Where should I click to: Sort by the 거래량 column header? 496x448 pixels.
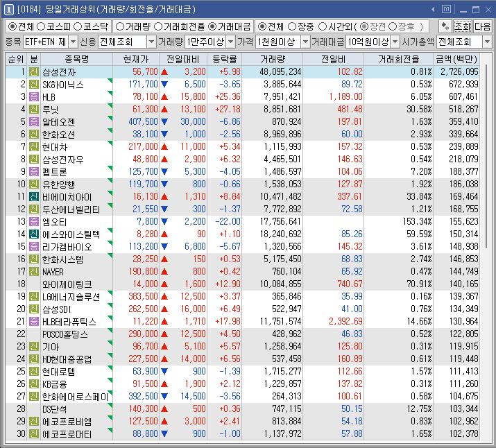pyautogui.click(x=273, y=59)
